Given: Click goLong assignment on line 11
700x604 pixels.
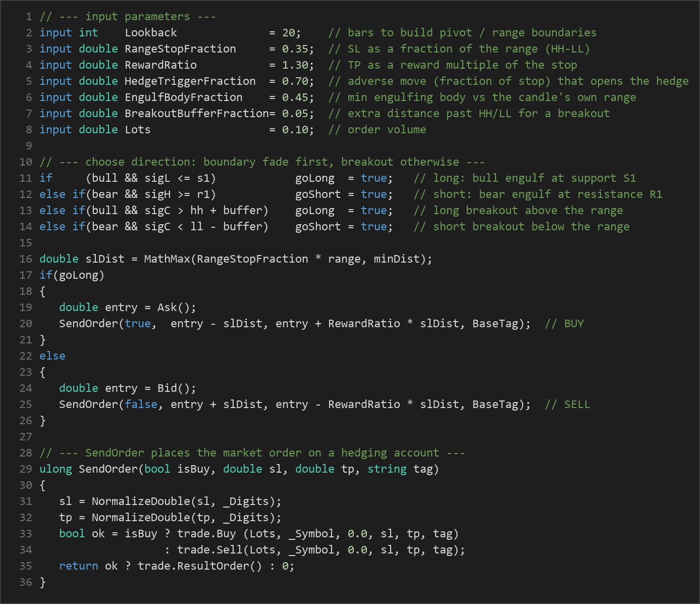Looking at the screenshot, I should pyautogui.click(x=344, y=178).
